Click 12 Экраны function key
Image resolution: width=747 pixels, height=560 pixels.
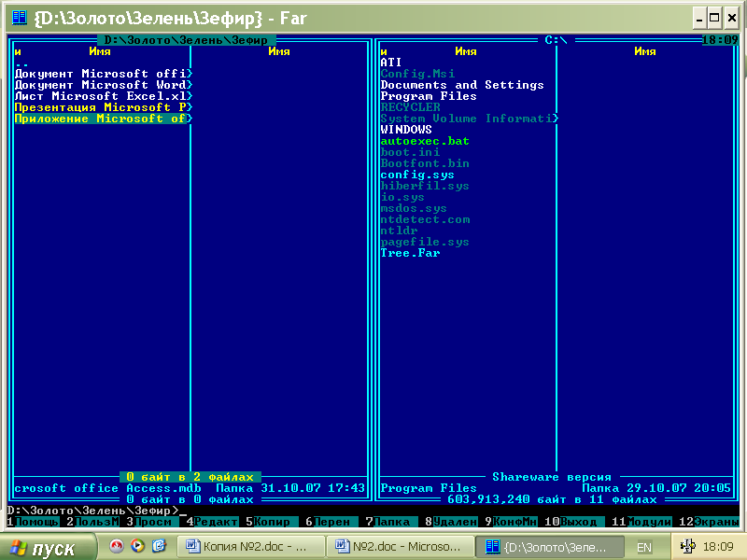coord(709,522)
